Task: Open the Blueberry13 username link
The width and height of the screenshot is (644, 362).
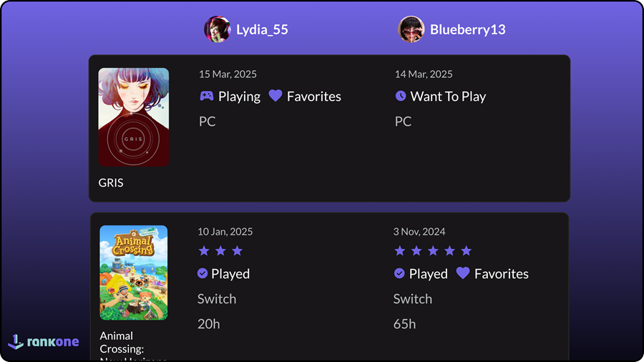Action: 467,30
